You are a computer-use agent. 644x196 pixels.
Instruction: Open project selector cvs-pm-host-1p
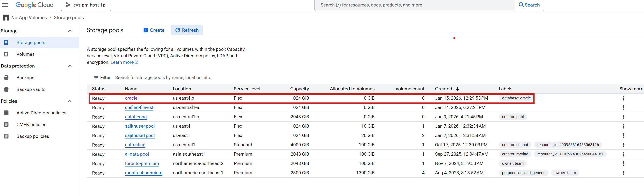click(x=86, y=5)
